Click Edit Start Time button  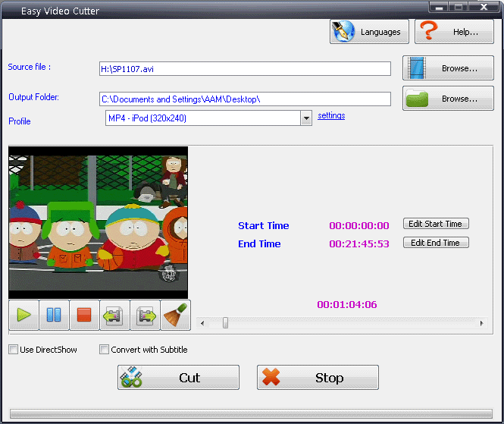pyautogui.click(x=436, y=224)
